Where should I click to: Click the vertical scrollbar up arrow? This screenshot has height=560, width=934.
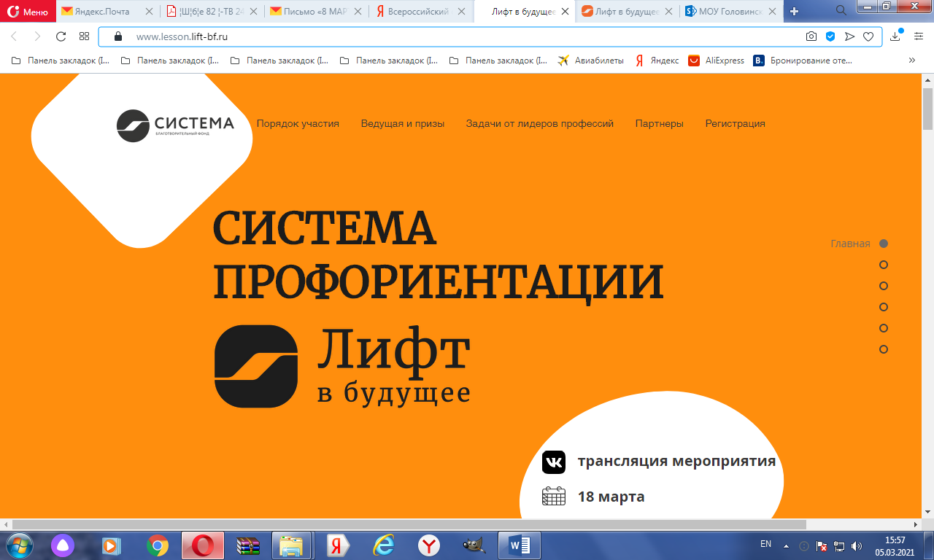point(928,79)
